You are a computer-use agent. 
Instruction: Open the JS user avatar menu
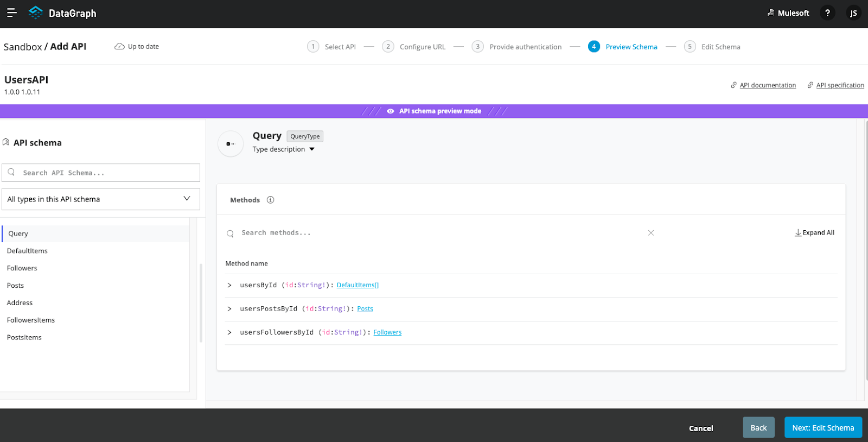853,13
